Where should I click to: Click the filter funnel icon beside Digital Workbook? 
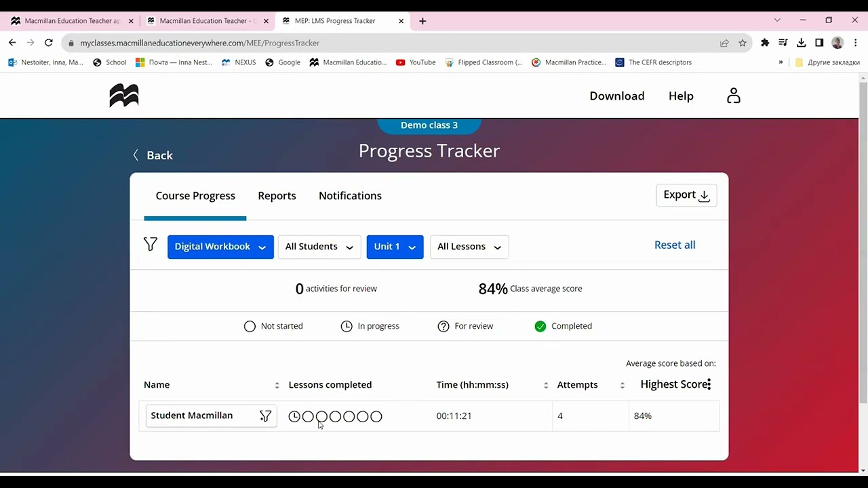151,244
